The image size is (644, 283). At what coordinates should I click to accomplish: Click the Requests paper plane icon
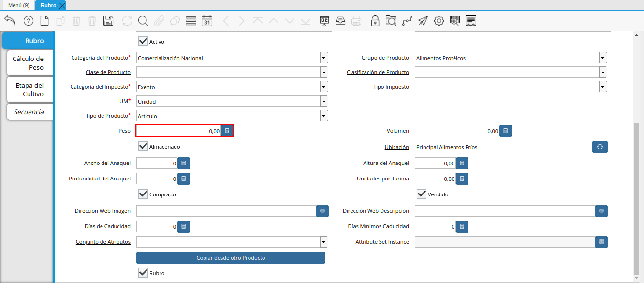(423, 21)
